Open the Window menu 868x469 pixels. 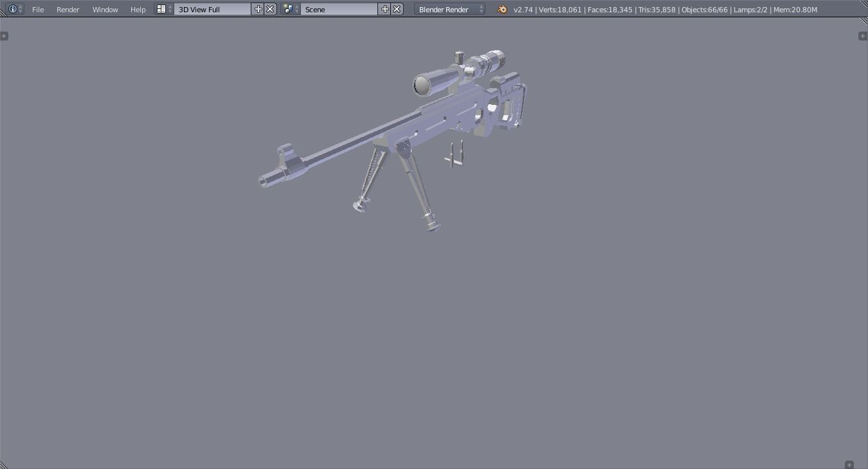(x=105, y=9)
